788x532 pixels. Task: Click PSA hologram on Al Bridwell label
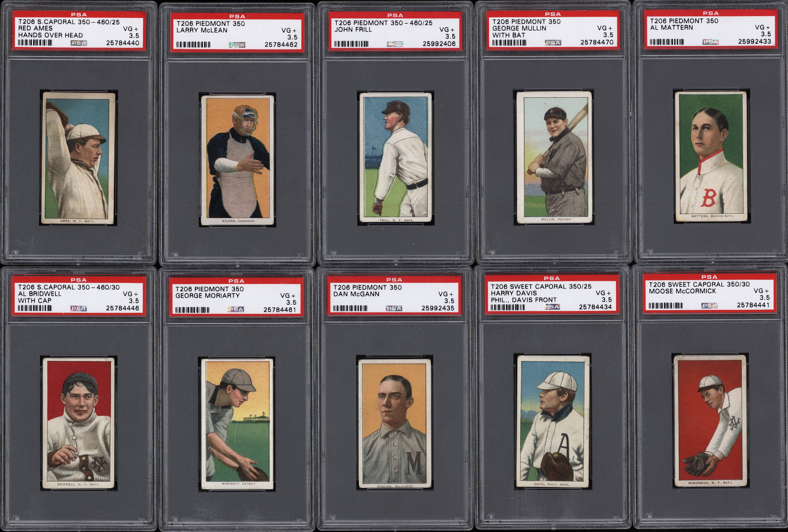(78, 308)
